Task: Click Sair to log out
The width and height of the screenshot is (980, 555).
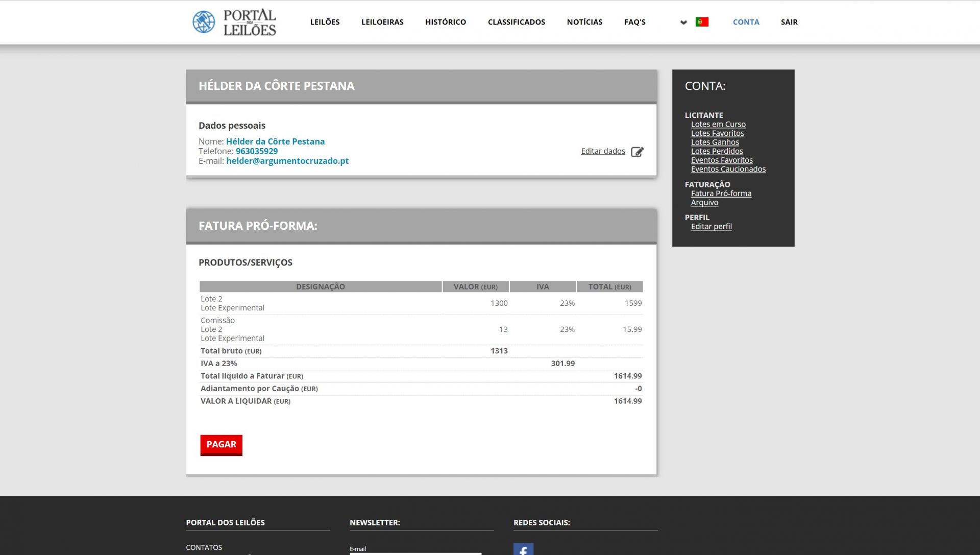Action: click(789, 22)
